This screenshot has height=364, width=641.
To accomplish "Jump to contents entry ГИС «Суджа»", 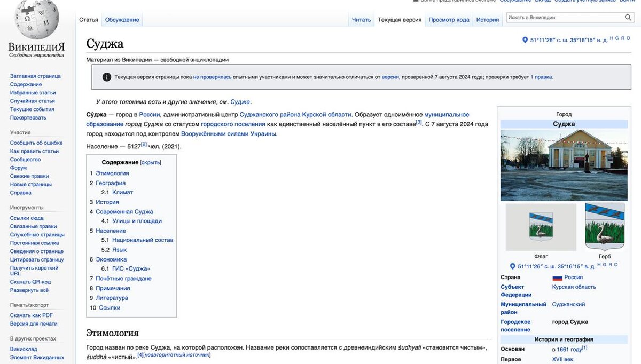I will coord(131,268).
